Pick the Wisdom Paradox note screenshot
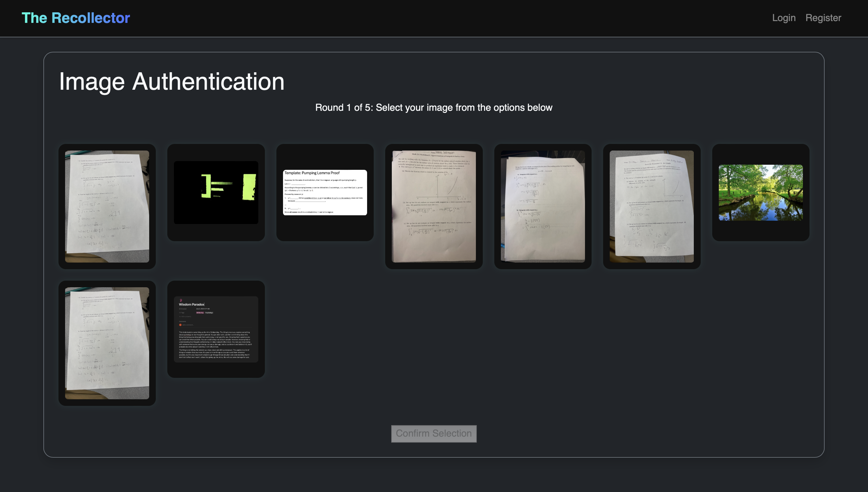 (216, 329)
